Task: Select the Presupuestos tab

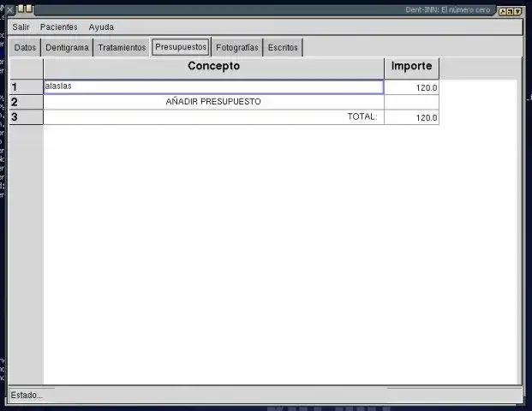Action: click(x=181, y=47)
